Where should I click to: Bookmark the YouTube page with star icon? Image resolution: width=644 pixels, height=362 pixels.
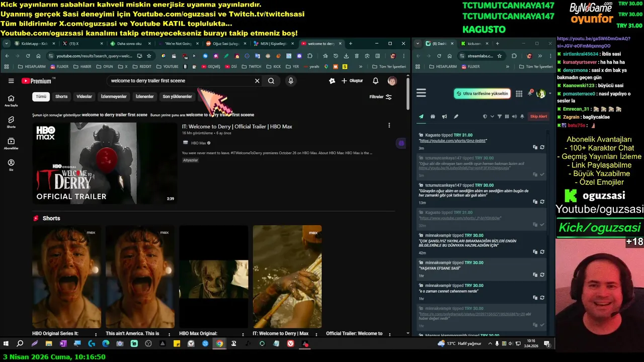pyautogui.click(x=149, y=56)
